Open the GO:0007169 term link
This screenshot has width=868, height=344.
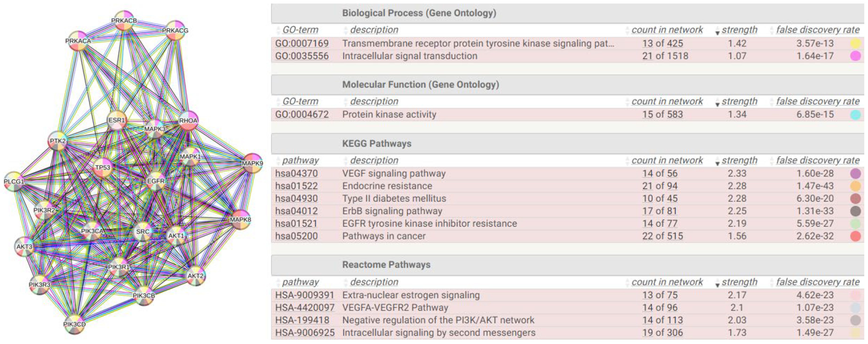tap(302, 44)
